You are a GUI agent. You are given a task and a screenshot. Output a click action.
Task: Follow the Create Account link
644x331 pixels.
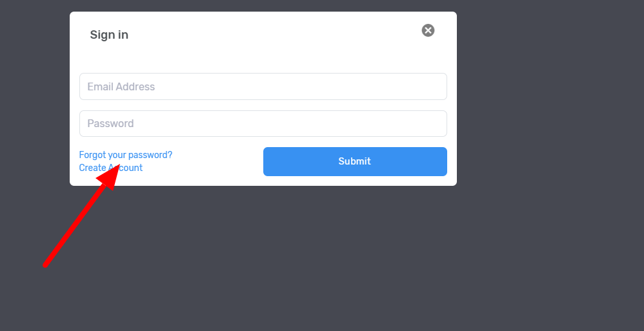(x=111, y=168)
